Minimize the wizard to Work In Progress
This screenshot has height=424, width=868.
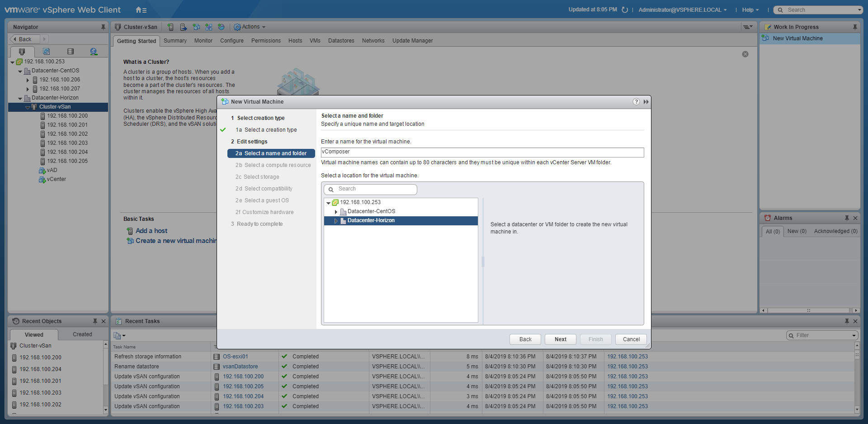pos(646,102)
